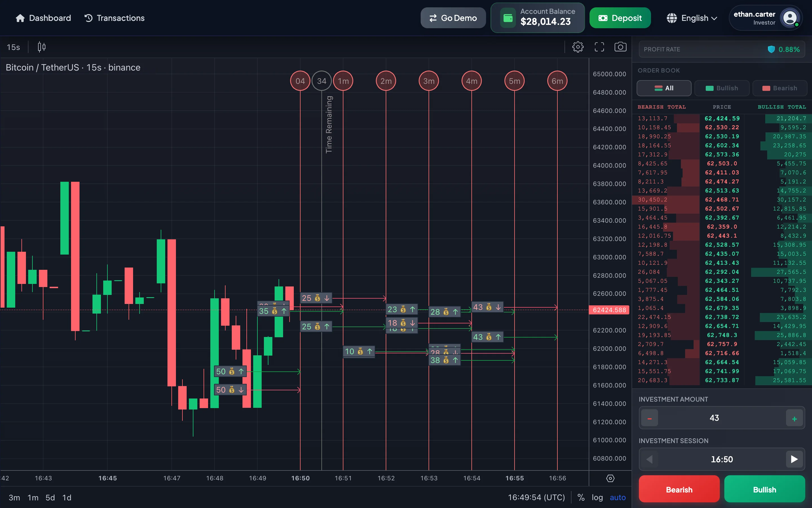Click the 6m session marker

point(557,81)
